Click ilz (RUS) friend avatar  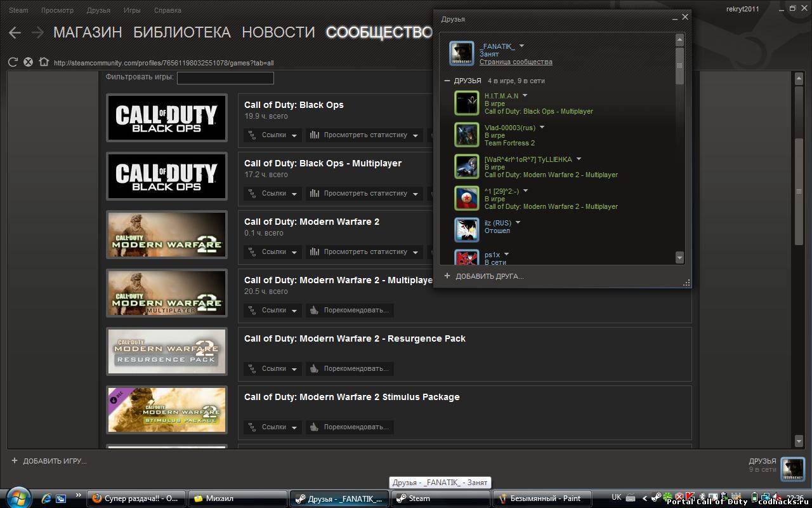coord(467,230)
